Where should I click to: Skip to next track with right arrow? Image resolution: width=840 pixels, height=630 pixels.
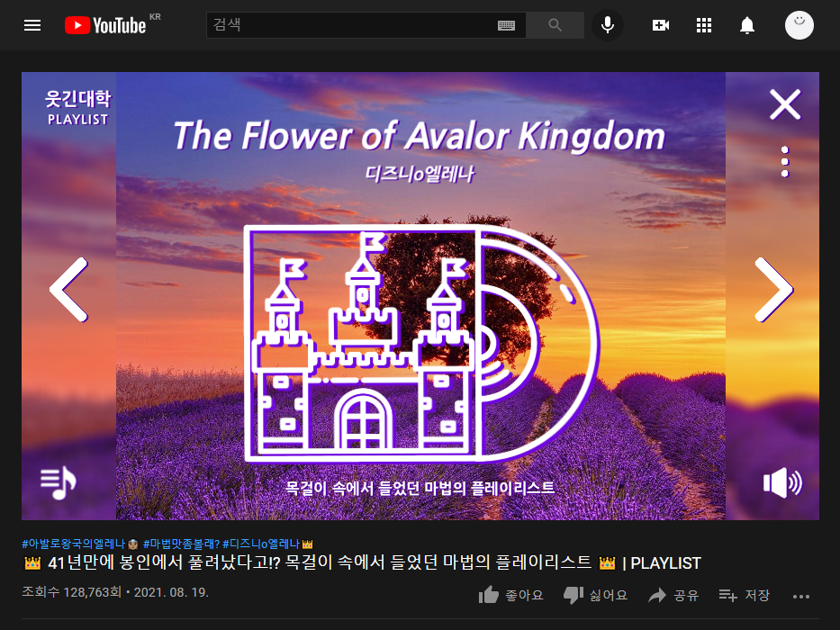tap(773, 289)
